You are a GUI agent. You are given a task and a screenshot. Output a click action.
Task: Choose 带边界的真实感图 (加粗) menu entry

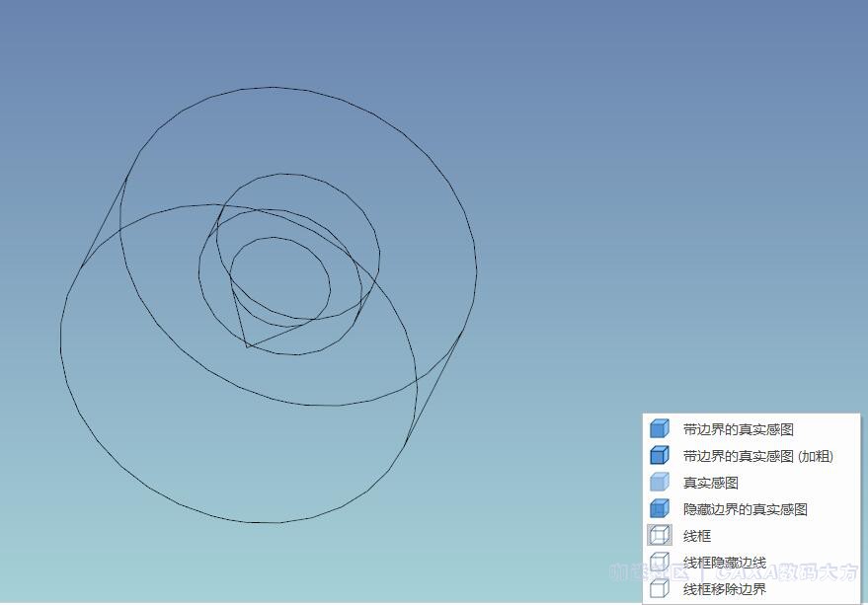pos(757,456)
